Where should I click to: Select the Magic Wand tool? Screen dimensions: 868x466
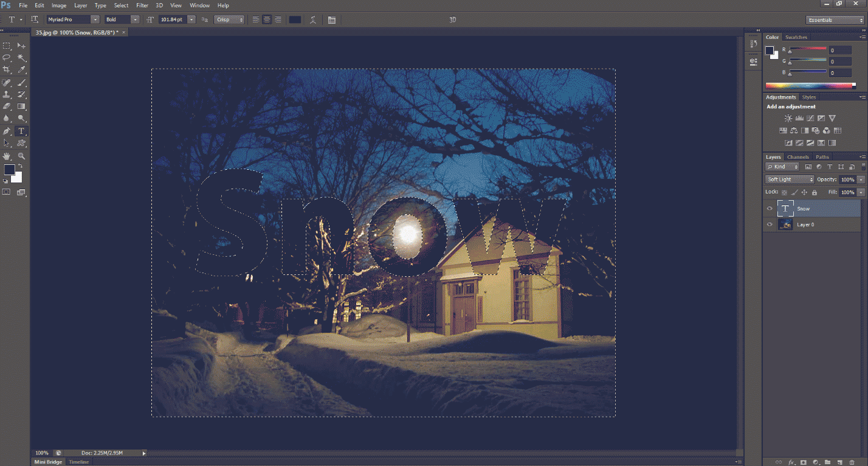21,58
